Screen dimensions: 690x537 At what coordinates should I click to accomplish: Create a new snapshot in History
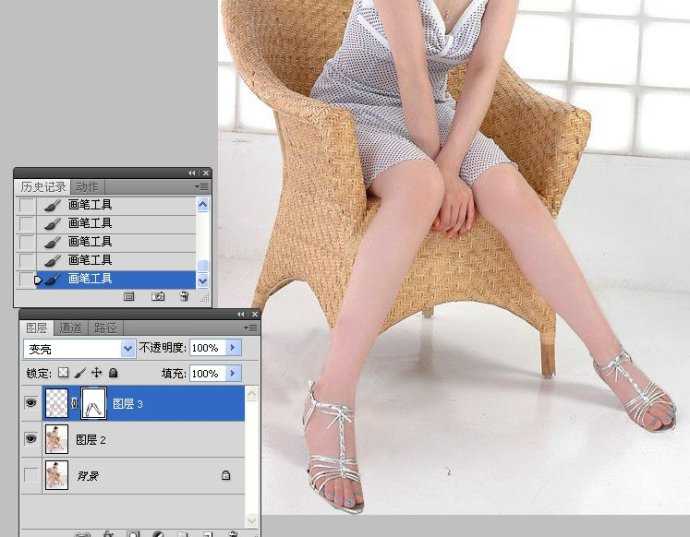[x=158, y=297]
